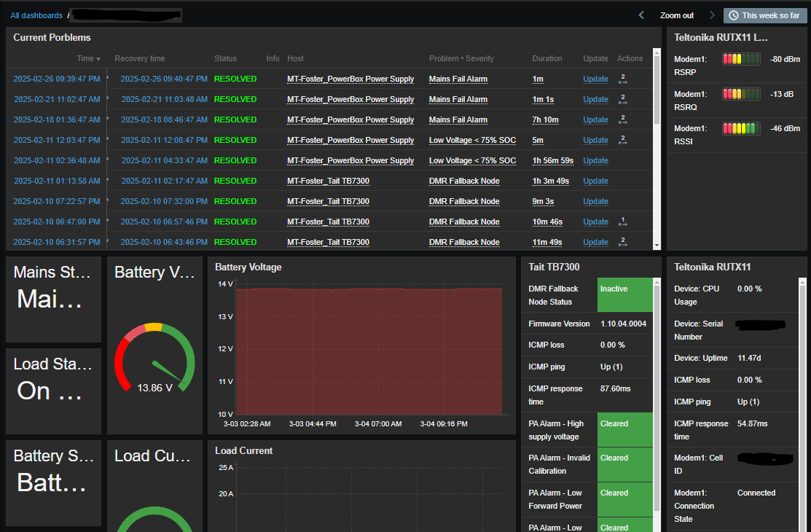
Task: Open actions icon for the 5m Low Voltage problem
Action: (622, 140)
